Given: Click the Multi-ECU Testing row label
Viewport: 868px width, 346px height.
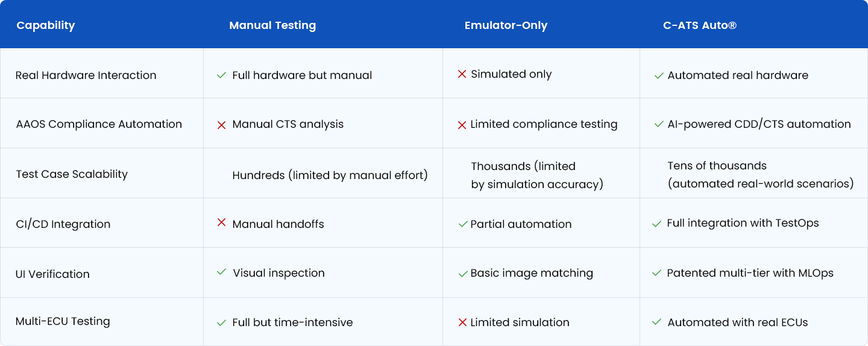Looking at the screenshot, I should pos(63,321).
